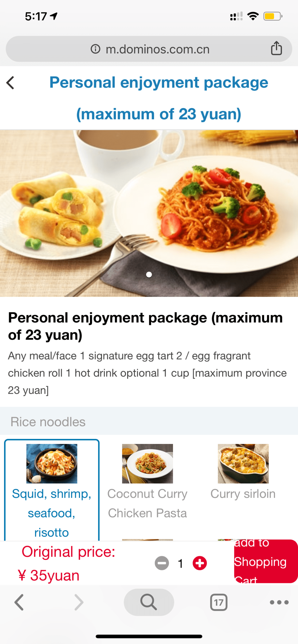
Task: Tap the Curry sirloin dish thumbnail
Action: pyautogui.click(x=243, y=464)
